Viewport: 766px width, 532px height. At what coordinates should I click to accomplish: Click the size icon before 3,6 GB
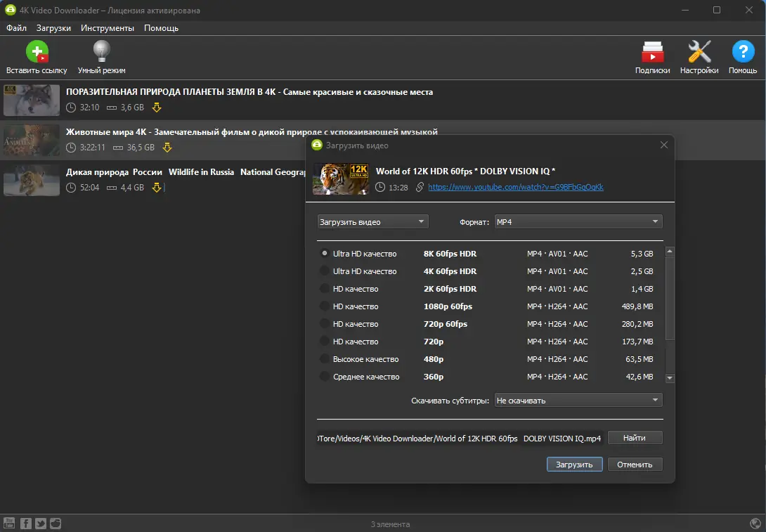coord(112,108)
